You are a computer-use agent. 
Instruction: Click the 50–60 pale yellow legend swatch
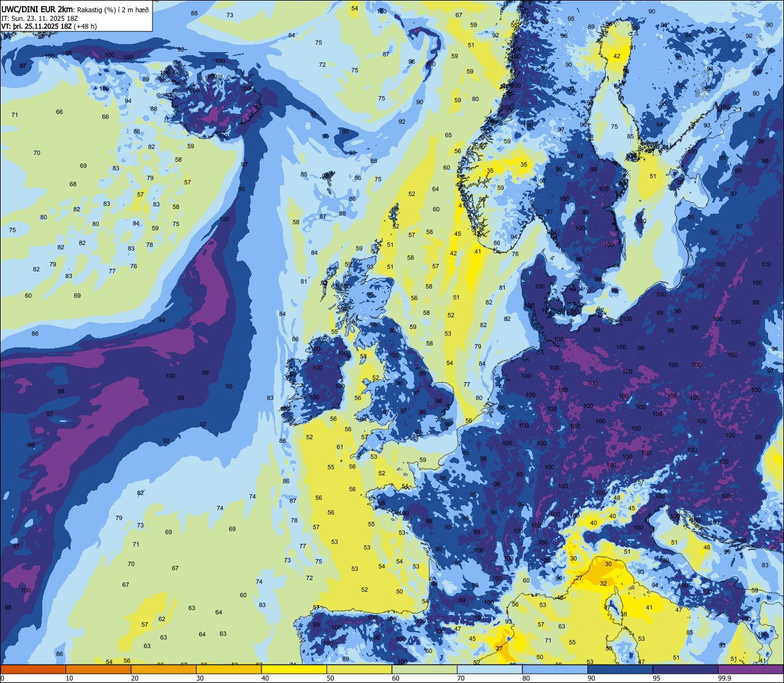[359, 669]
